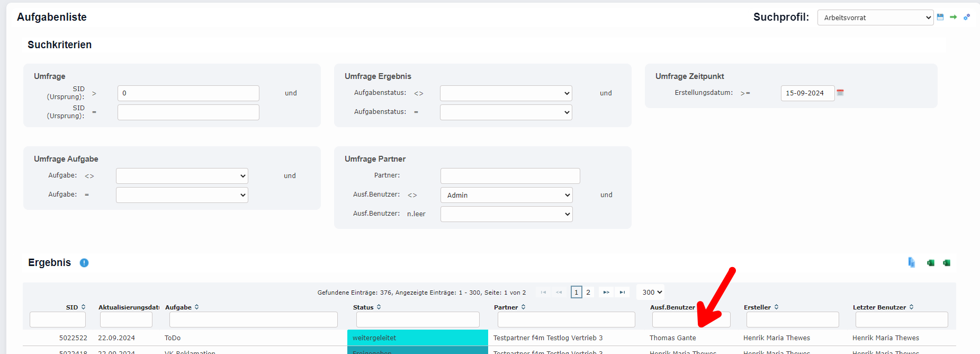
Task: Save the current search profile
Action: (940, 17)
